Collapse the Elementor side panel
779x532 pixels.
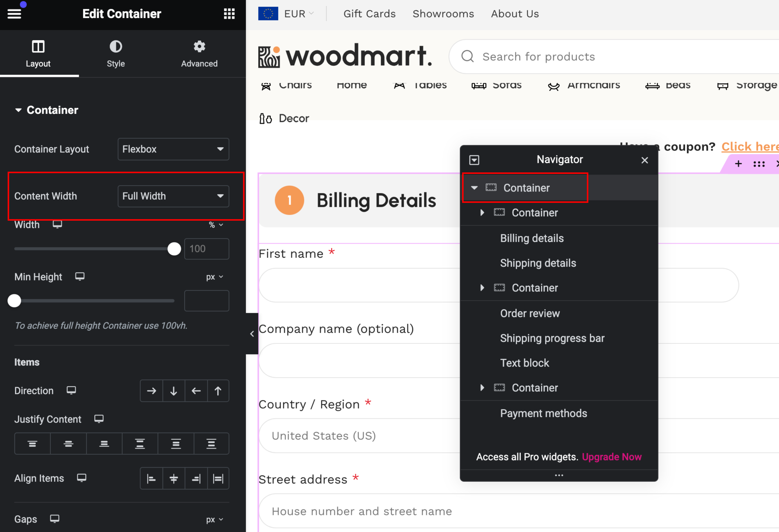252,334
